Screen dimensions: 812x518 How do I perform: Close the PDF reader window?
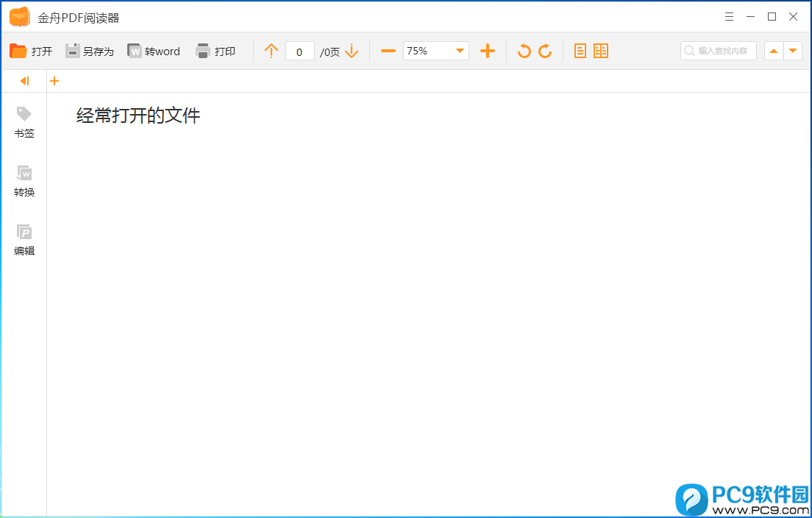793,17
